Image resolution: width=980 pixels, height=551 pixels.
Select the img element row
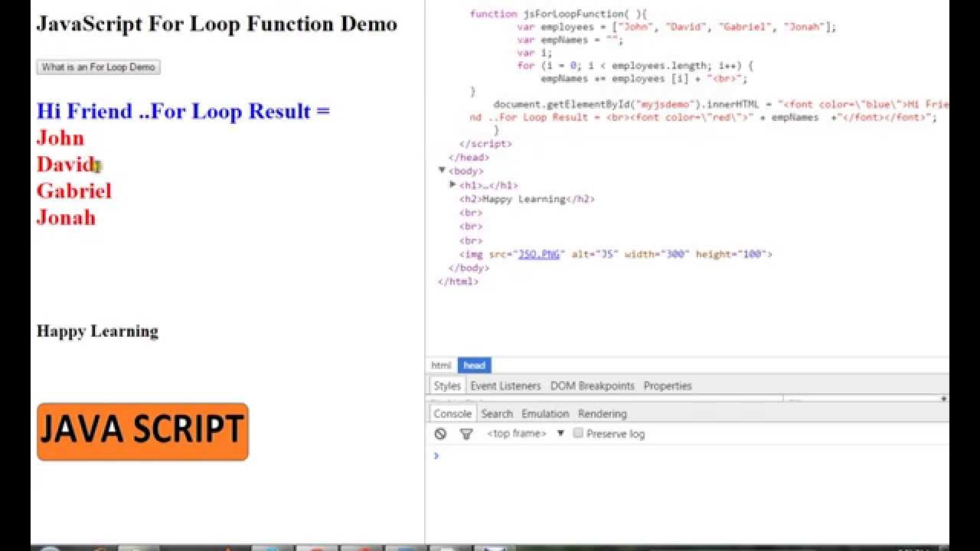click(616, 254)
